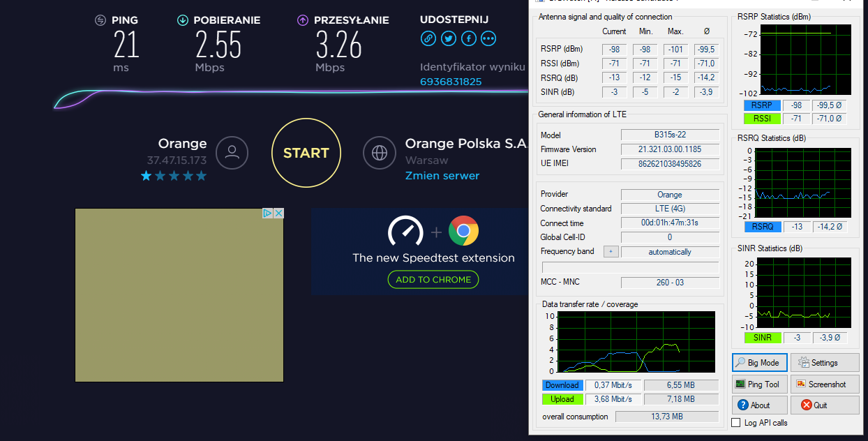Click the RSRP Statistics graph
The height and width of the screenshot is (441, 868).
[x=805, y=61]
